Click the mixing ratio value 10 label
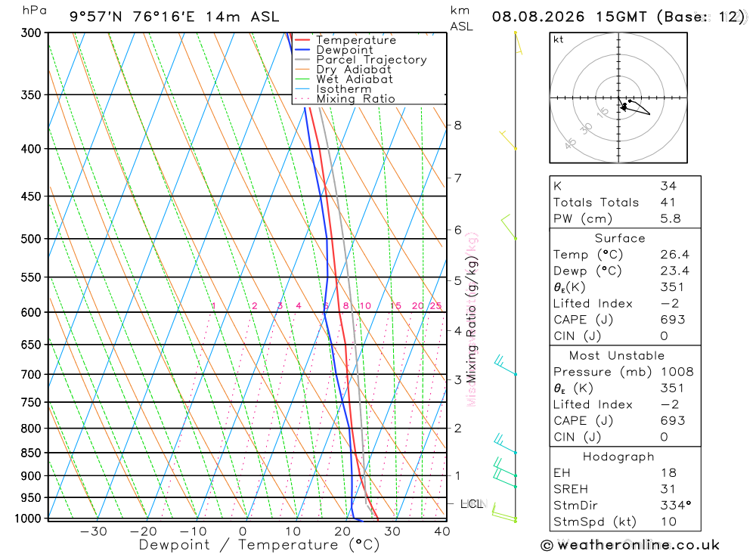756x554 pixels. click(x=365, y=305)
